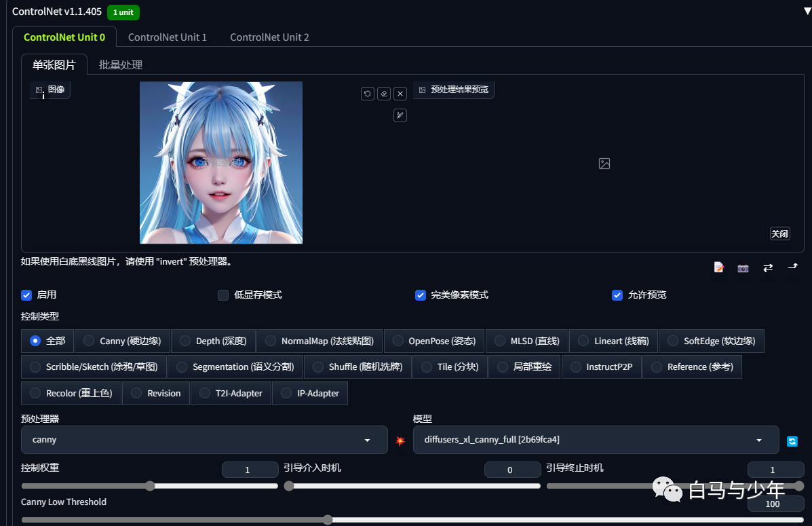Open the 模型 diffusers_xl_canny_full dropdown
Image resolution: width=812 pixels, height=526 pixels.
[x=596, y=440]
